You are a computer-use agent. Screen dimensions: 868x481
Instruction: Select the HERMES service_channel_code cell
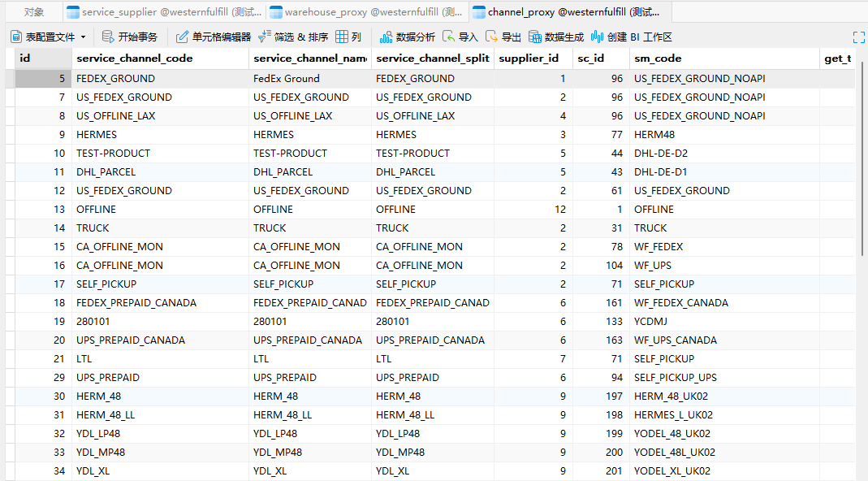click(x=160, y=135)
